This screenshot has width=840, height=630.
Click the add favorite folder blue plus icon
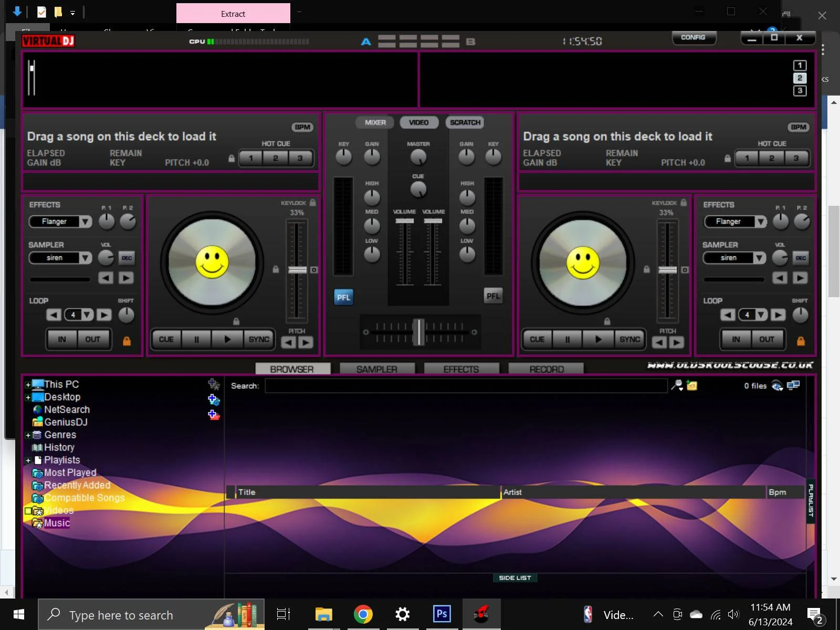coord(214,400)
